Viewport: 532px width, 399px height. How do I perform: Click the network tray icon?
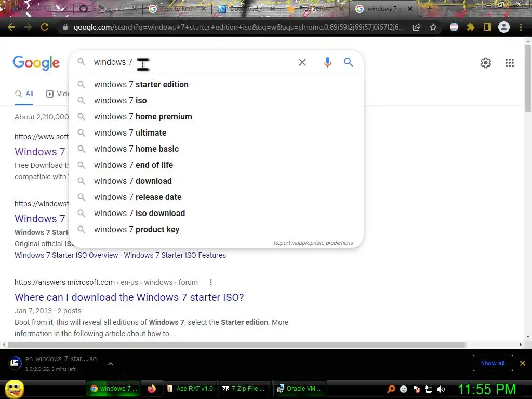[x=429, y=389]
